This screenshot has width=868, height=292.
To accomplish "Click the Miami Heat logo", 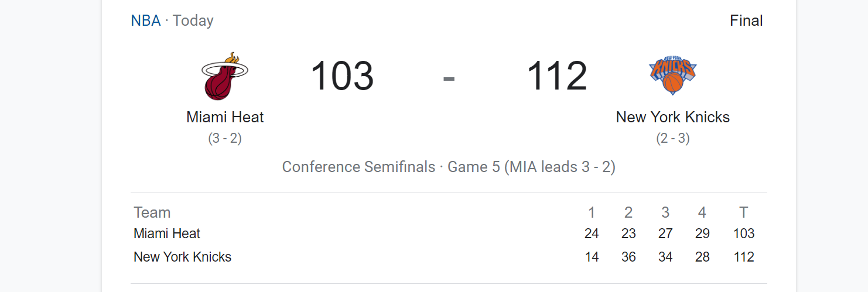I will [225, 76].
